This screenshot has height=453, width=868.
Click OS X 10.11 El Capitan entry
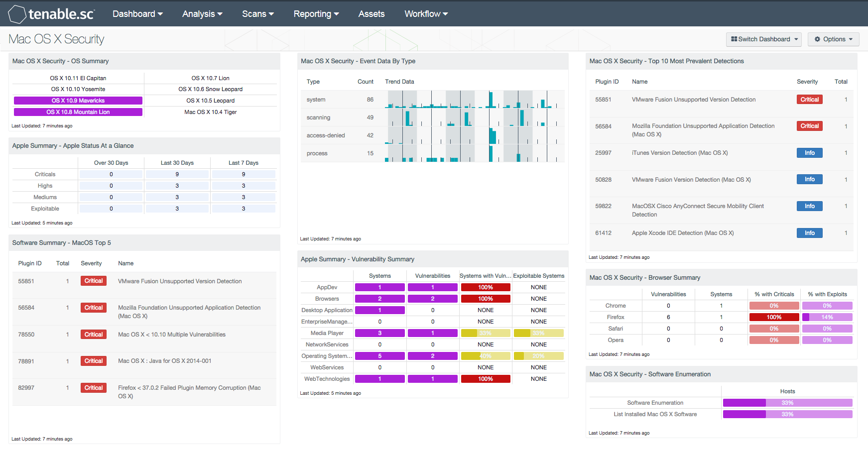coord(78,78)
